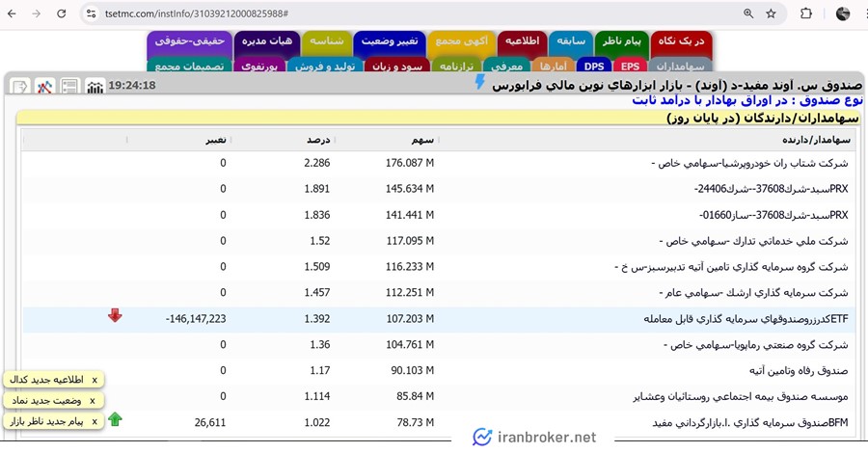Click the share value 176.087 M
The image size is (868, 453).
pos(410,163)
